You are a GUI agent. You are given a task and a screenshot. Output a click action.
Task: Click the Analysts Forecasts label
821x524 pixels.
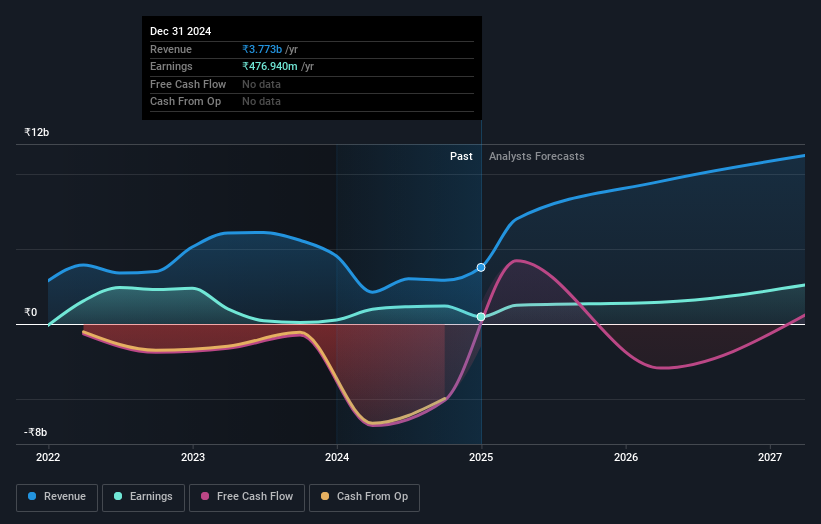[x=537, y=156]
